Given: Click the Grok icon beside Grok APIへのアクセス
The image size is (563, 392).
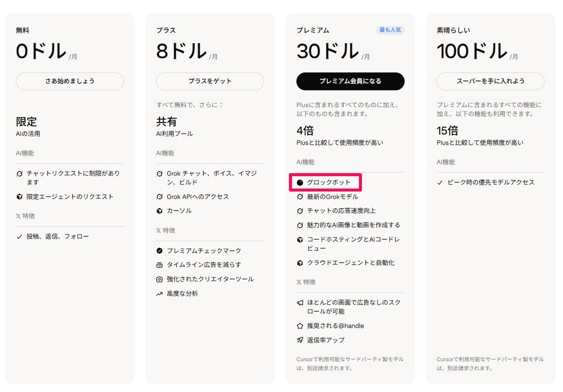Looking at the screenshot, I should point(159,197).
